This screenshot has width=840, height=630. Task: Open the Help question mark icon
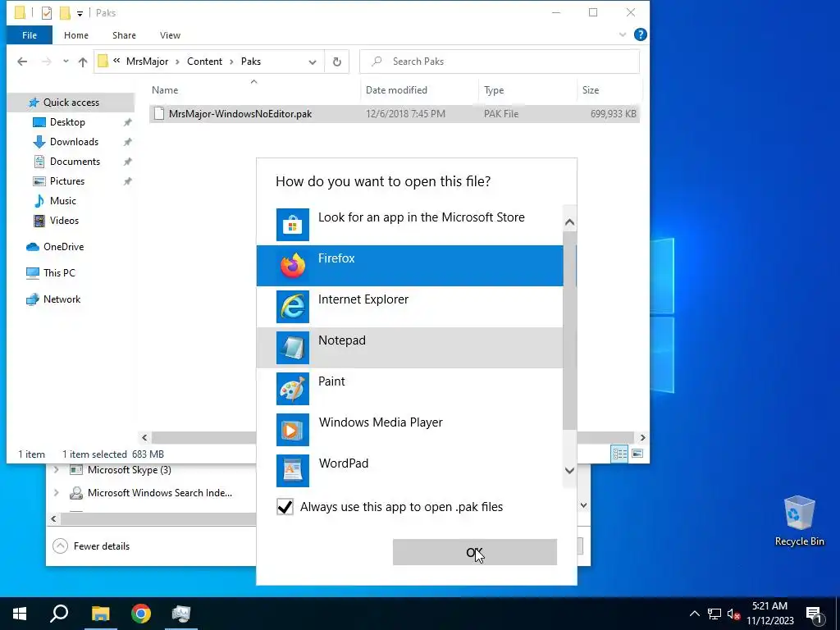pyautogui.click(x=640, y=34)
